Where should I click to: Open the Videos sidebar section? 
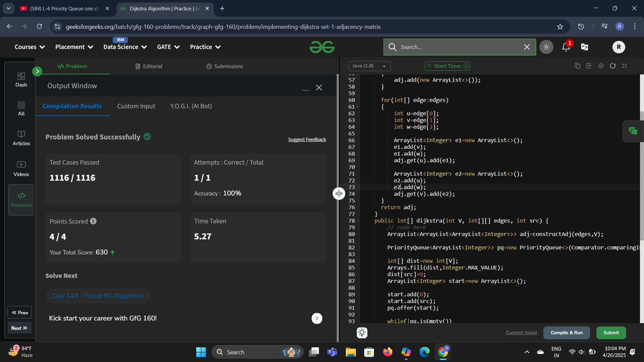pyautogui.click(x=21, y=168)
